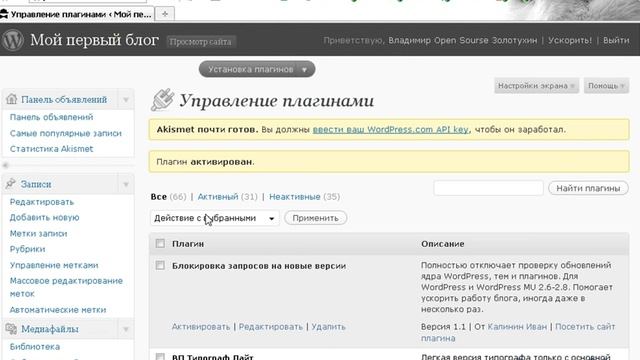Open Массовое редактирование меток link
640x360 pixels.
pos(66,287)
